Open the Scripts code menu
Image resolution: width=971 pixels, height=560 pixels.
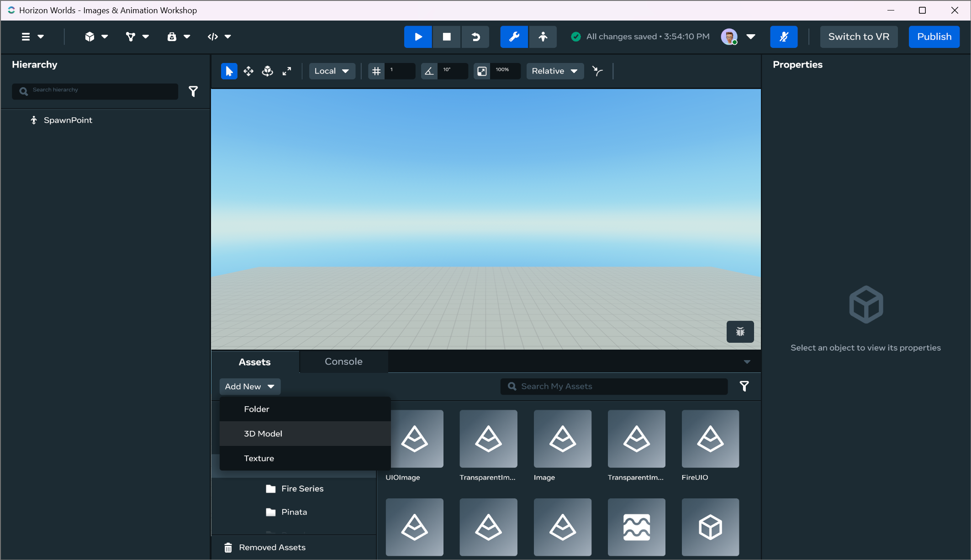(x=220, y=37)
